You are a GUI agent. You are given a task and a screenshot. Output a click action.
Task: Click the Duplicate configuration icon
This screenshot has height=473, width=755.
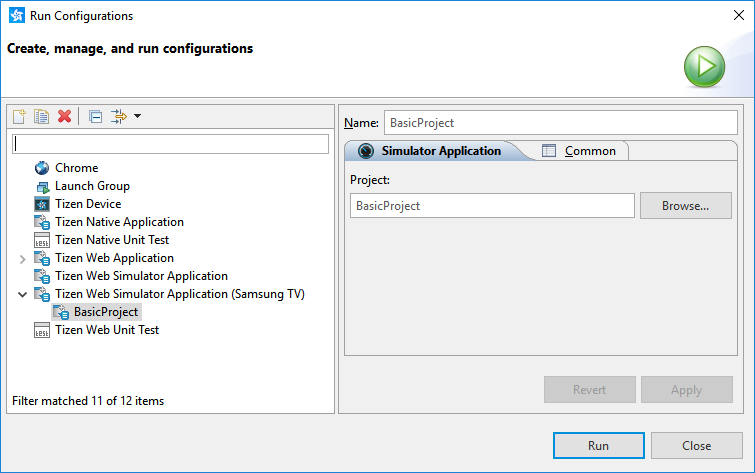[x=41, y=116]
